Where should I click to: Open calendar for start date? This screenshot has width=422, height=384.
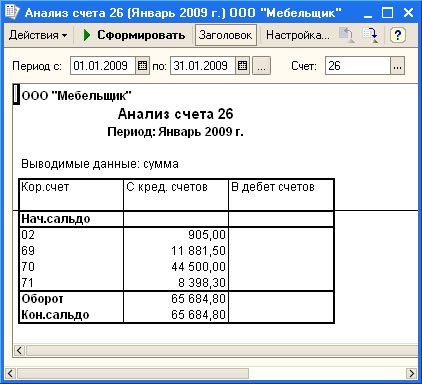pos(142,66)
